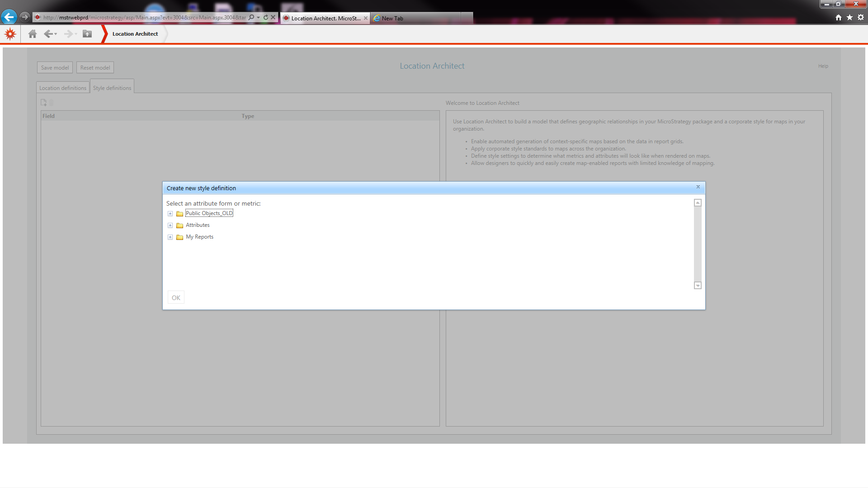Click the browser back arrow button
The height and width of the screenshot is (488, 868).
tap(9, 18)
